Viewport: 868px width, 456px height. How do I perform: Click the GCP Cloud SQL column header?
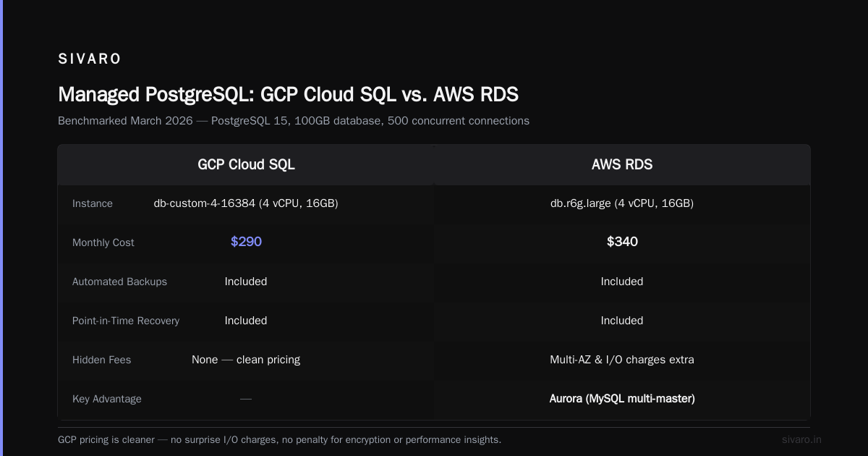point(246,164)
